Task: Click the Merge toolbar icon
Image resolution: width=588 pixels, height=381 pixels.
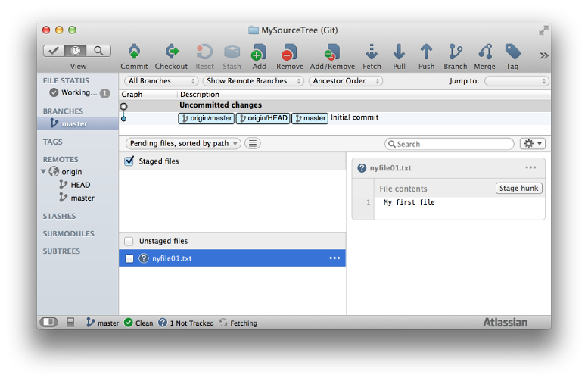Action: coord(485,52)
